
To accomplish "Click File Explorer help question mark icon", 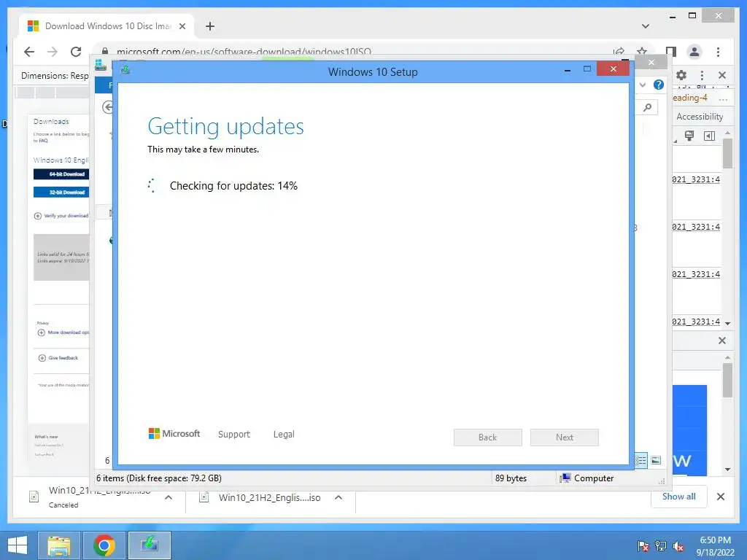I will click(x=659, y=85).
